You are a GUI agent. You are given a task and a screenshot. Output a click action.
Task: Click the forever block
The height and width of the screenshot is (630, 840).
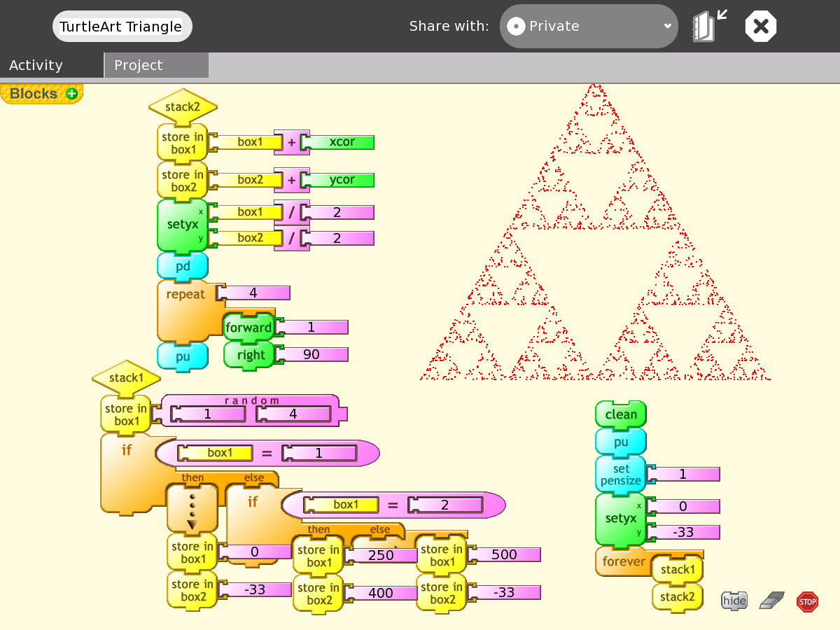click(623, 561)
